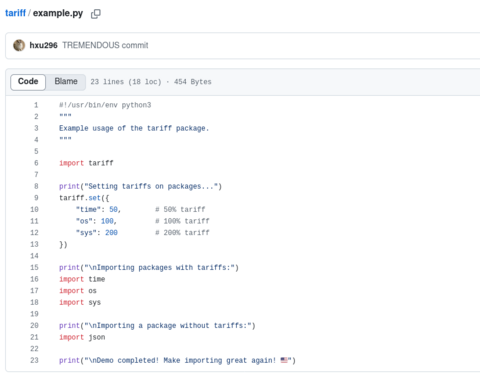Click the flag emoji in line 23
This screenshot has height=390, width=480.
[x=284, y=360]
